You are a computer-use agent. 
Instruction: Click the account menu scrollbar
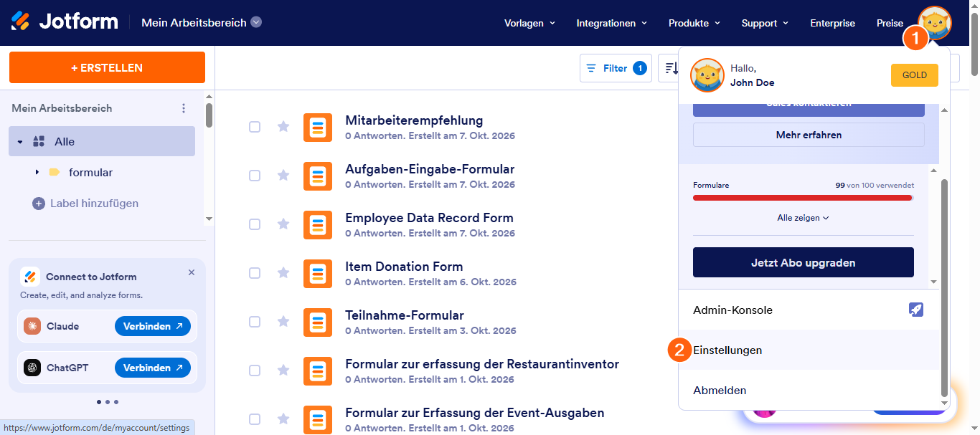[x=945, y=287]
